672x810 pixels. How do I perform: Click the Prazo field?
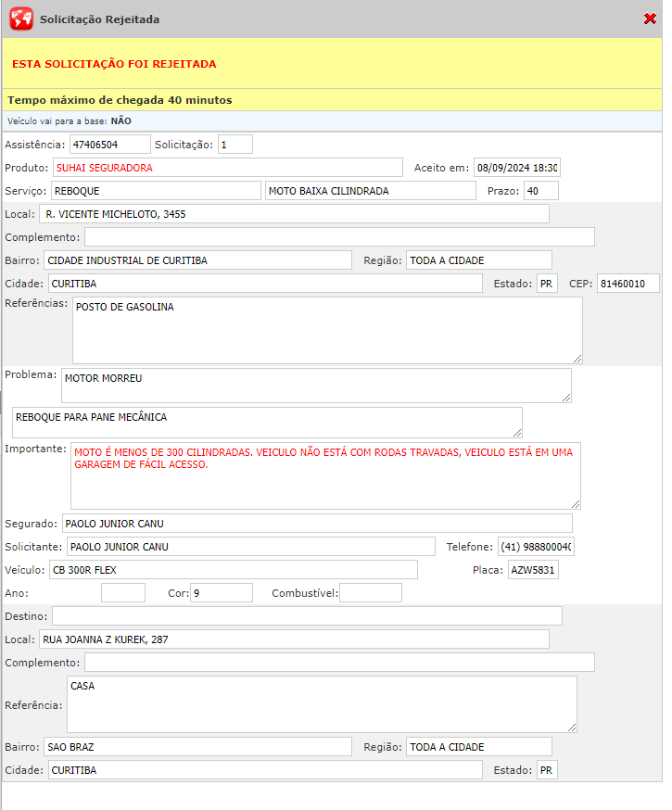point(540,191)
